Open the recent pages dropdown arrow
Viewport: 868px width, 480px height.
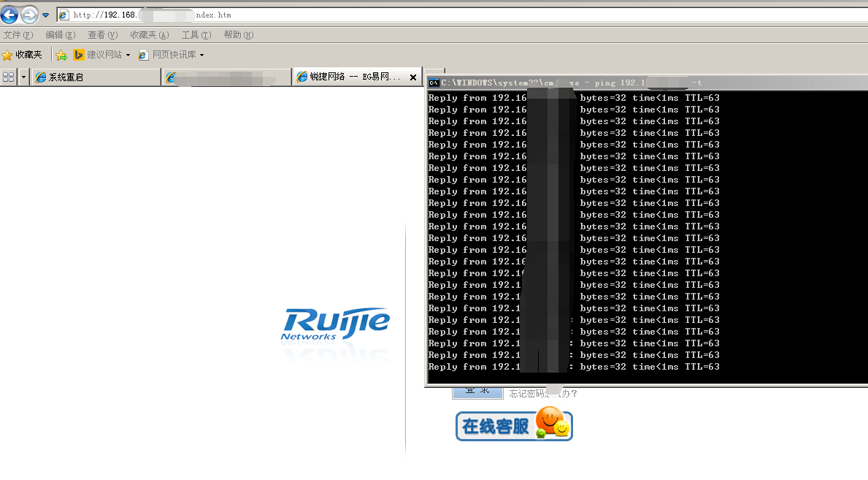click(x=45, y=15)
